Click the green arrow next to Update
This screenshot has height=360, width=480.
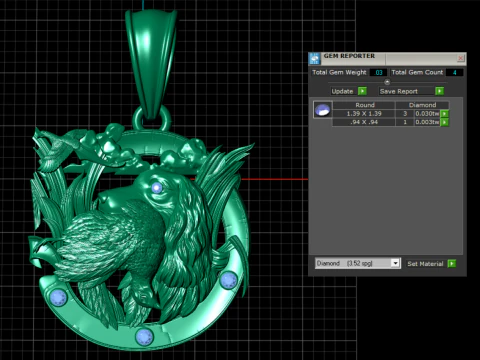pos(362,91)
